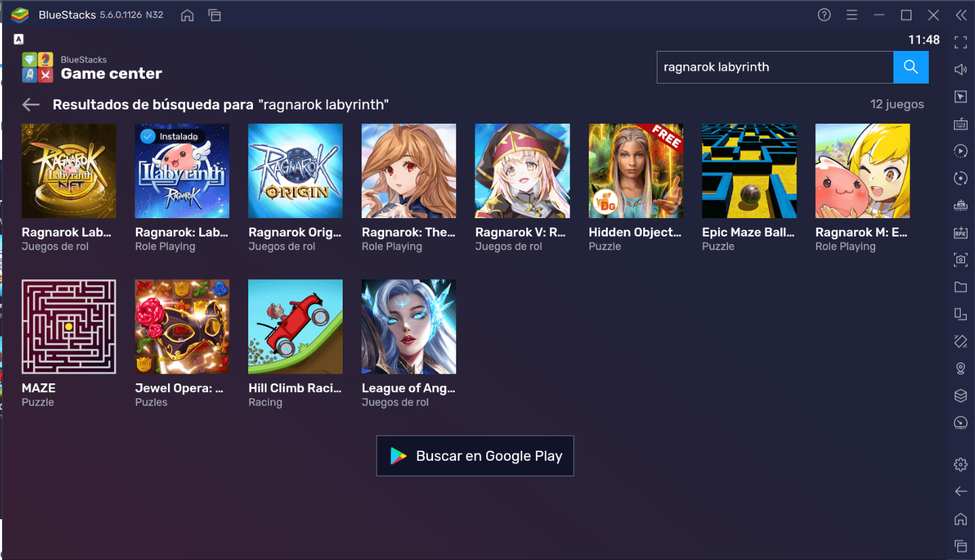Open the Jewel Opera game thumbnail

point(182,326)
